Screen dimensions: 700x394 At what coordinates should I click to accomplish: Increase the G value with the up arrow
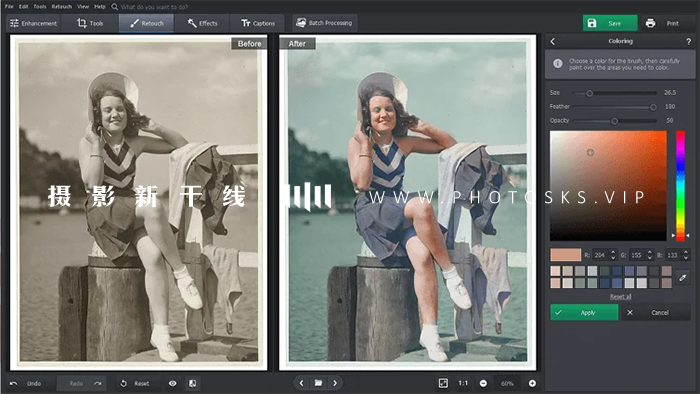point(650,252)
